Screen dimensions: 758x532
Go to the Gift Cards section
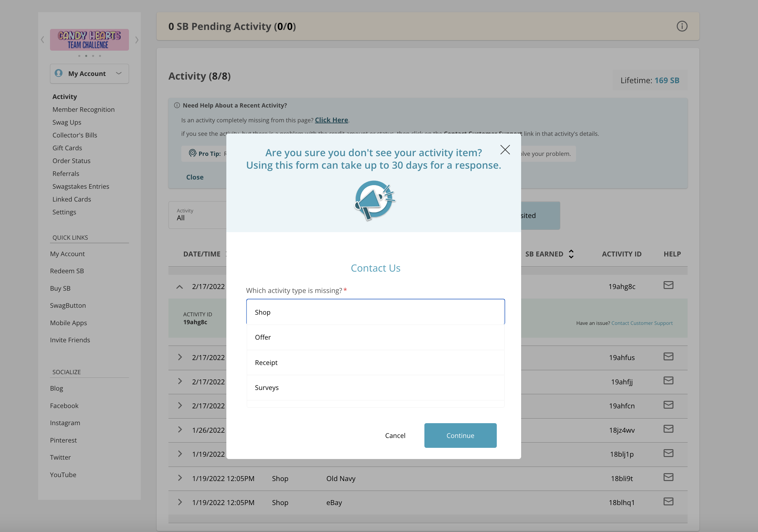coord(67,148)
